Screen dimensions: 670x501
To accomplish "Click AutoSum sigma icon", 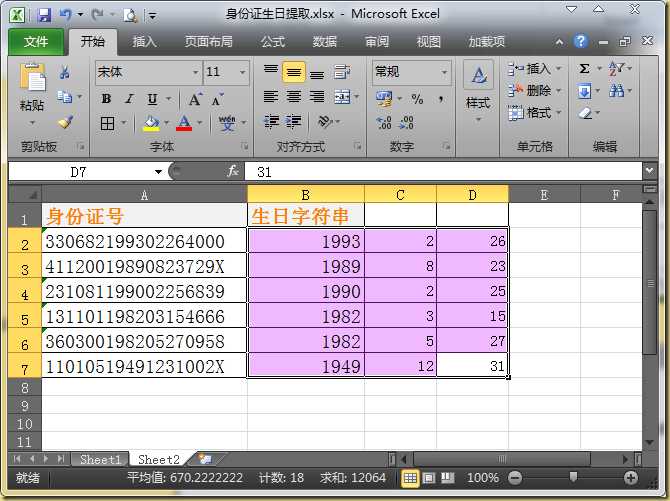I will (x=584, y=68).
